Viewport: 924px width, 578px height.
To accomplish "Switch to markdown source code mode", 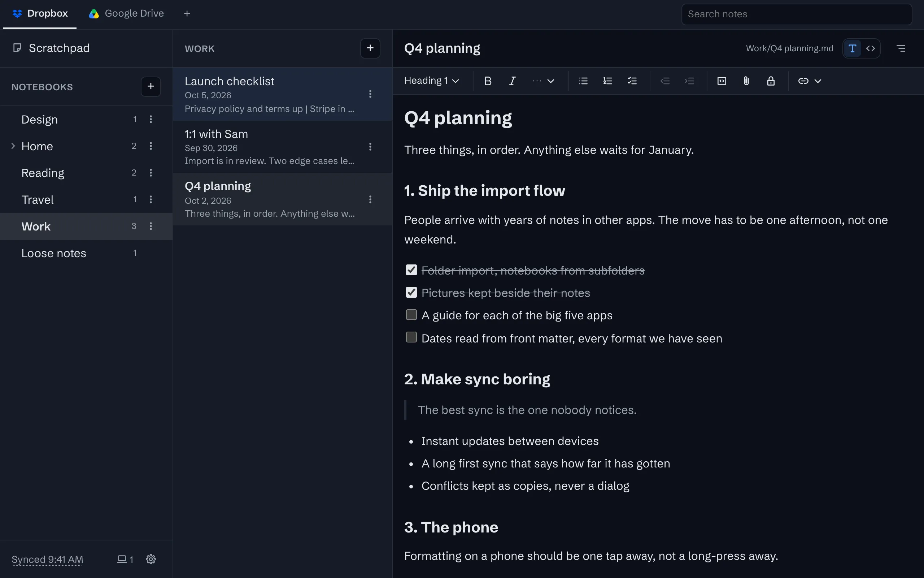I will 871,48.
